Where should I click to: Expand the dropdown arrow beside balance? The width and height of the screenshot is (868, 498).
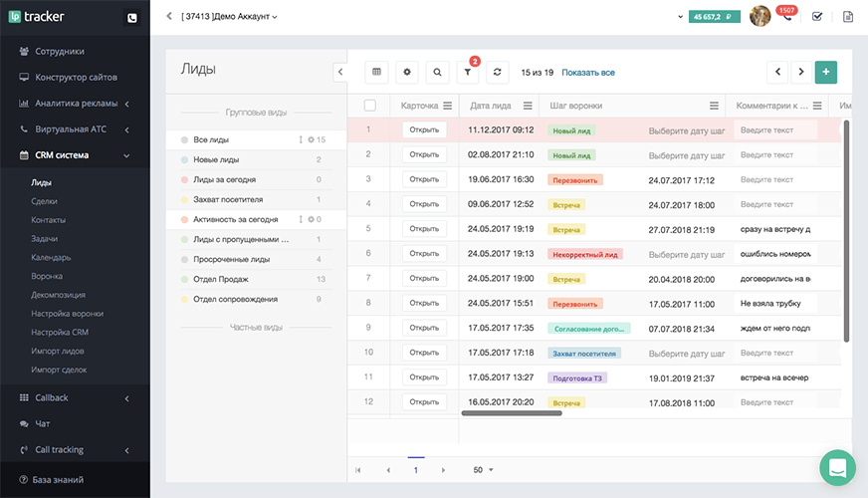tap(680, 17)
